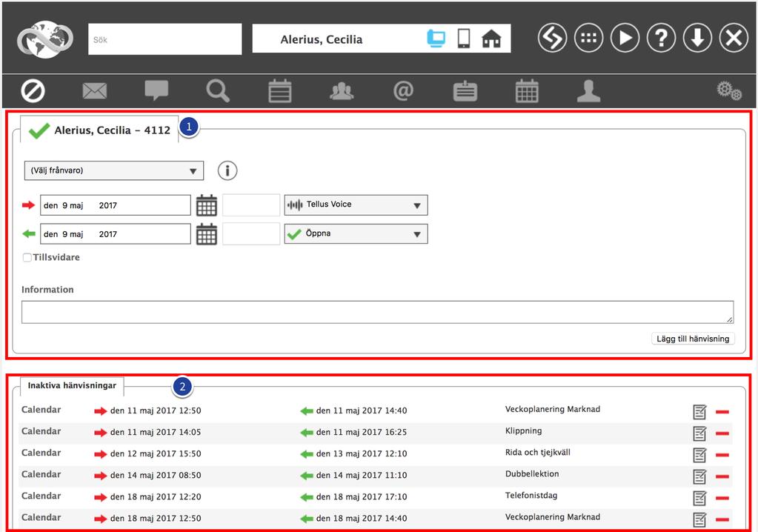Click 'den 13 maj 2017 12:10' end time
This screenshot has width=758, height=532.
pos(362,453)
